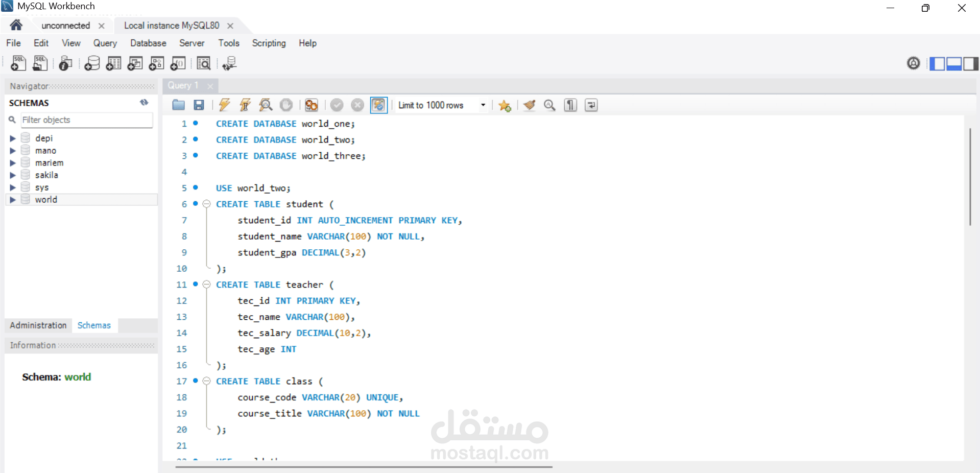
Task: Open a SQL script file in new tab
Action: point(40,63)
